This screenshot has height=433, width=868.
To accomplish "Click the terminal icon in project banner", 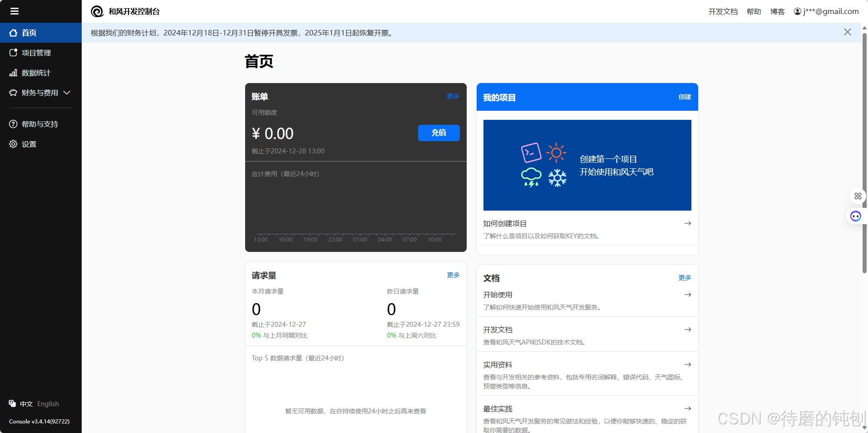I will click(531, 153).
